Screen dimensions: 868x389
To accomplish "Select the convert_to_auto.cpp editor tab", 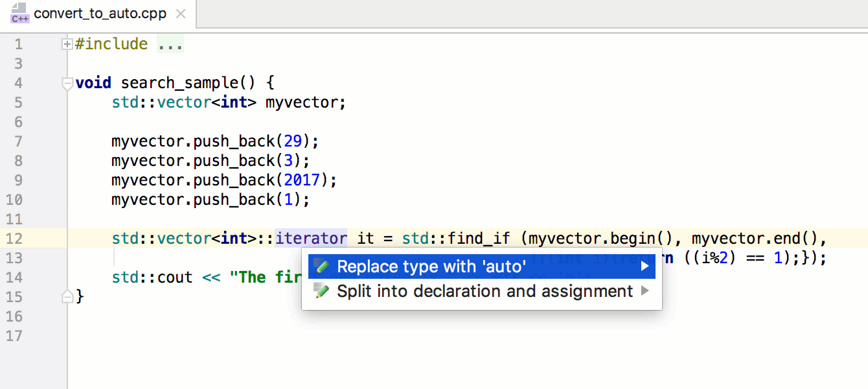I will click(98, 14).
